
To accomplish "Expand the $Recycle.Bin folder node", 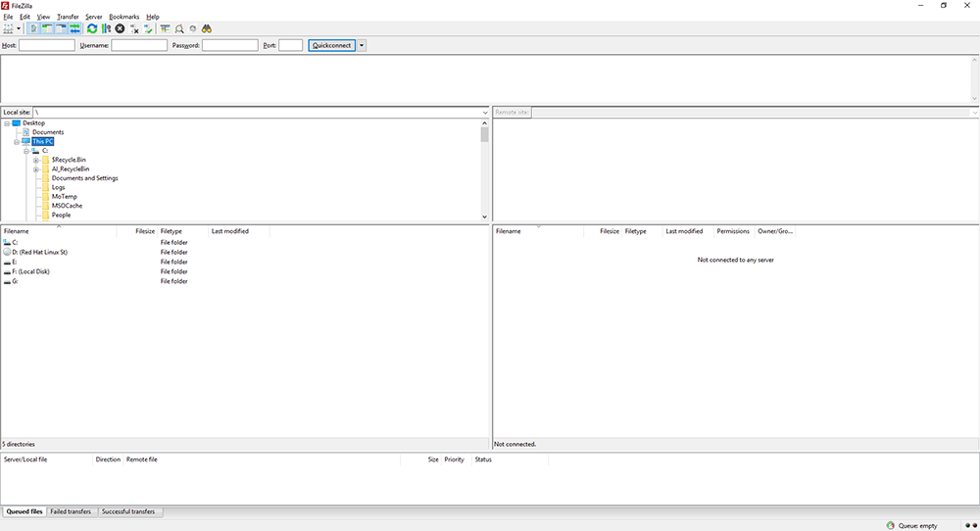I will (36, 161).
